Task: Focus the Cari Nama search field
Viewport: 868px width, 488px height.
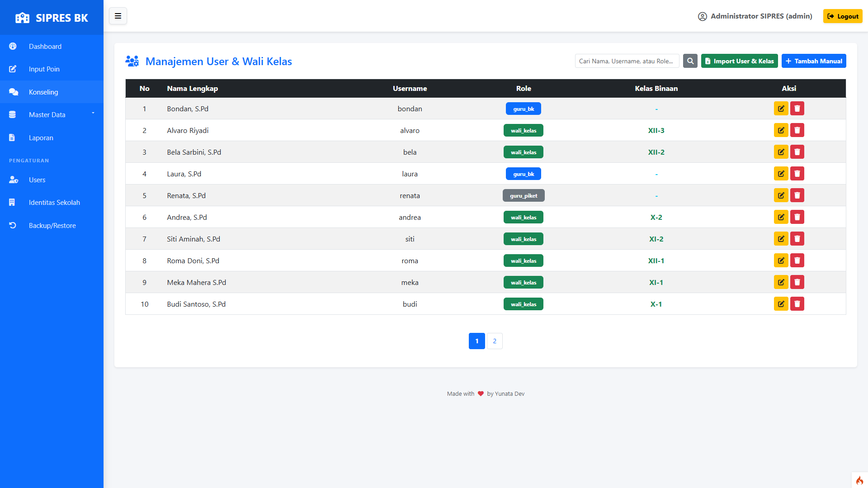Action: 627,61
